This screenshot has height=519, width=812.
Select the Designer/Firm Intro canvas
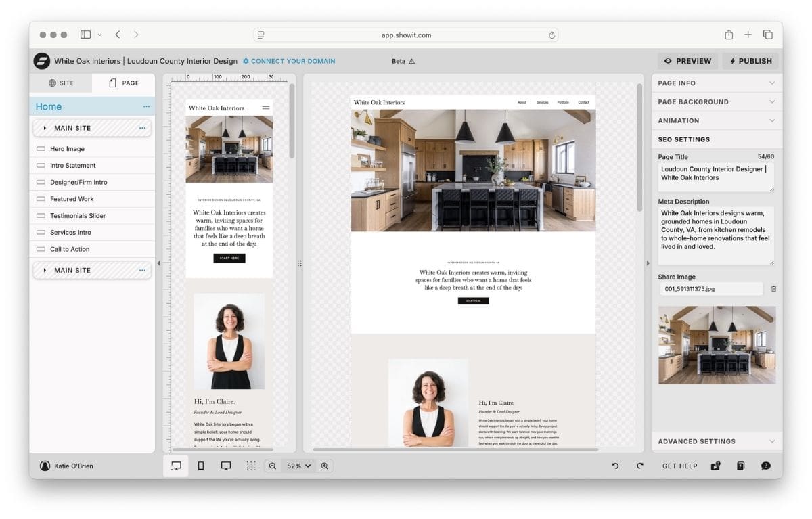point(92,183)
